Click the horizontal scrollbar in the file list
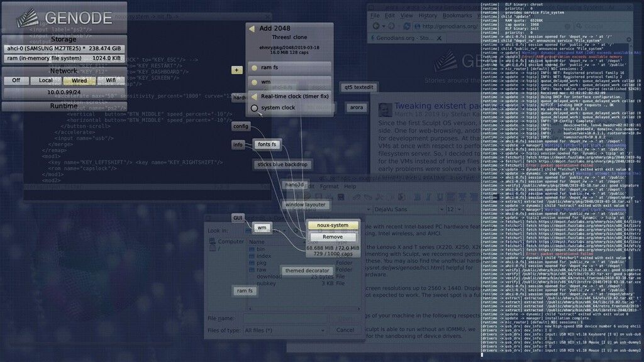This screenshot has height=362, width=644. 304,309
